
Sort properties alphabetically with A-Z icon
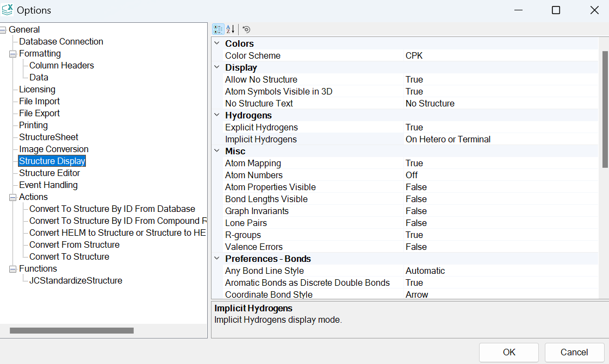click(230, 29)
